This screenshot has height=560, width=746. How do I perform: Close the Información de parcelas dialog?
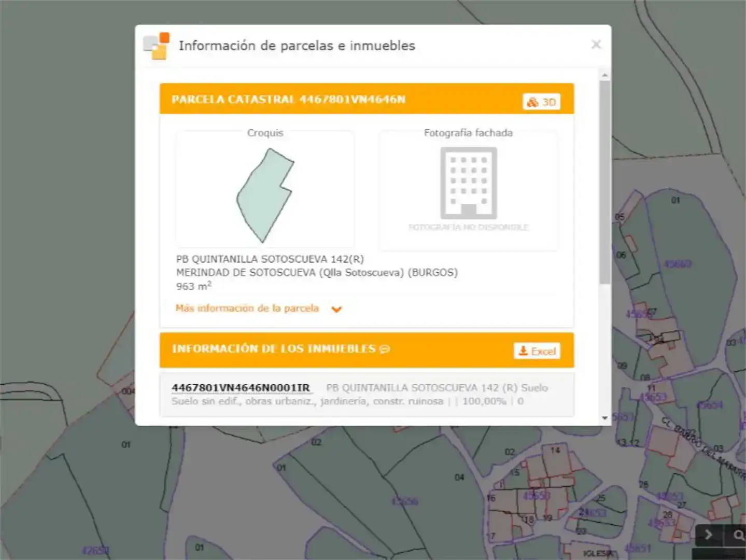click(596, 45)
